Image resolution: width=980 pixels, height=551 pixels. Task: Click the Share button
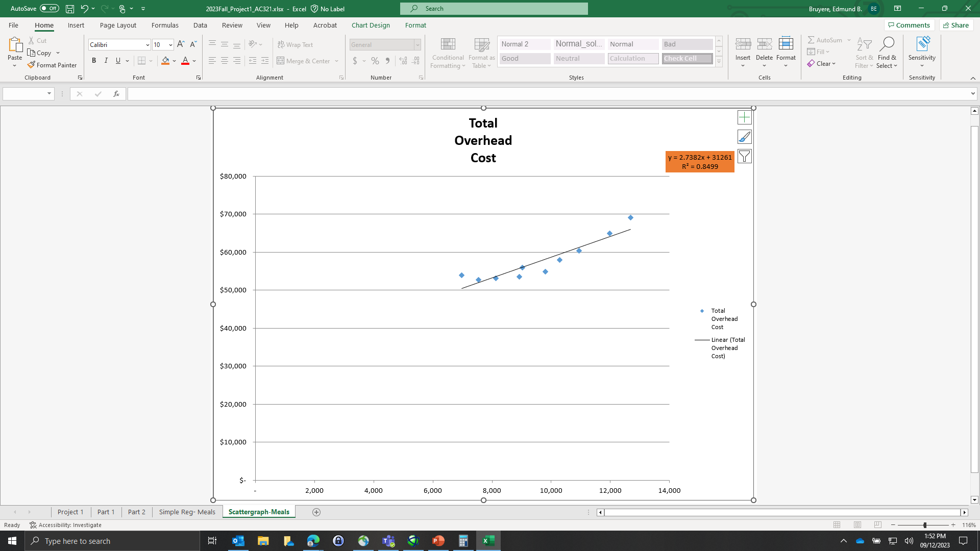[956, 25]
